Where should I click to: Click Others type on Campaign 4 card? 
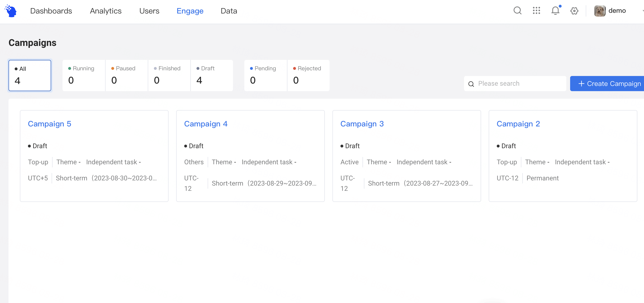point(194,162)
